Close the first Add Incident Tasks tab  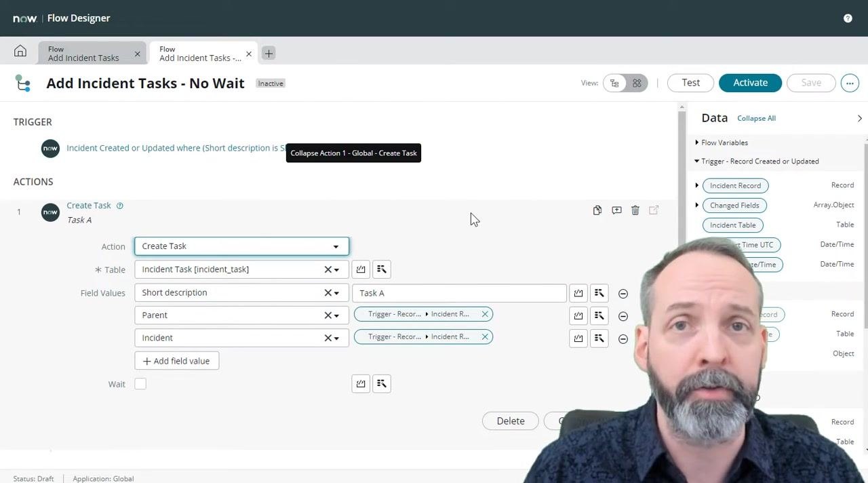tap(137, 54)
